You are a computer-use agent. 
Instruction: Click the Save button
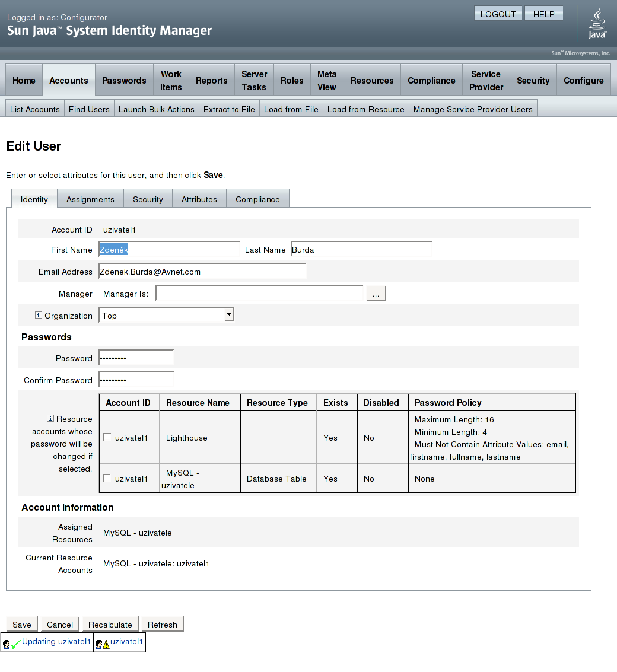click(x=22, y=624)
